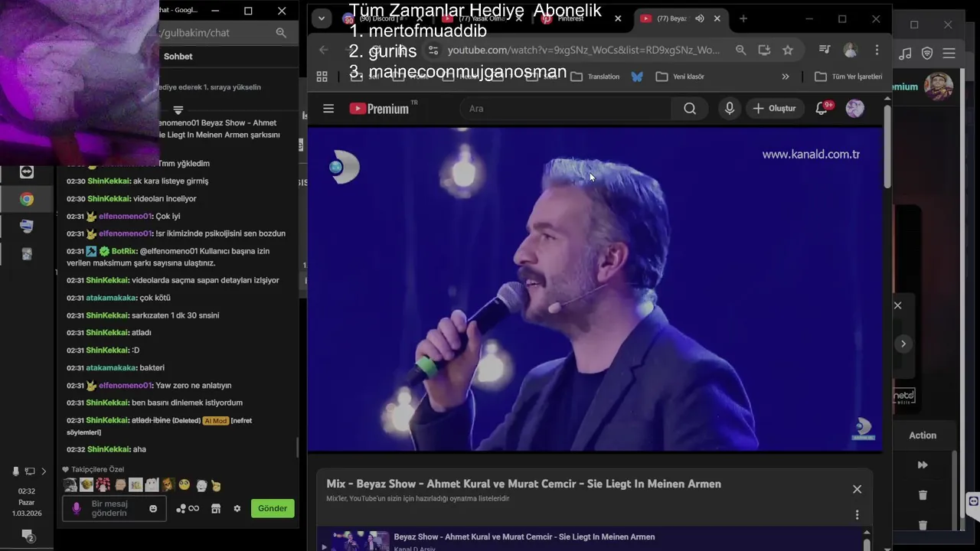Open Chrome from the Windows taskbar
Screen dimensions: 980x551
tap(27, 199)
